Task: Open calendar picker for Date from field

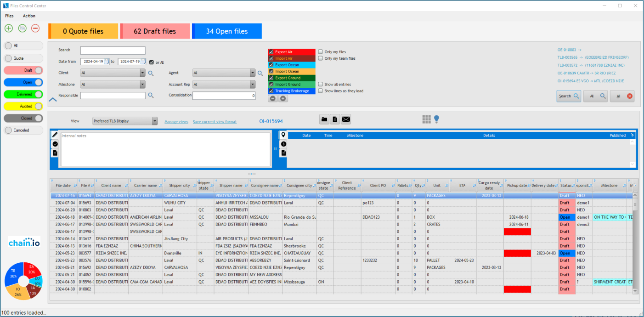Action: click(x=107, y=62)
